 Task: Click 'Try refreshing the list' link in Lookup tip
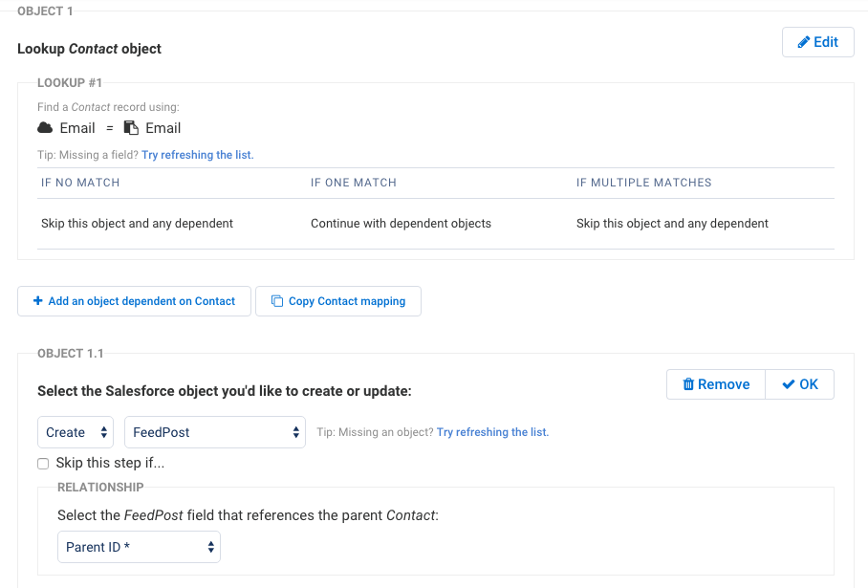(x=198, y=155)
